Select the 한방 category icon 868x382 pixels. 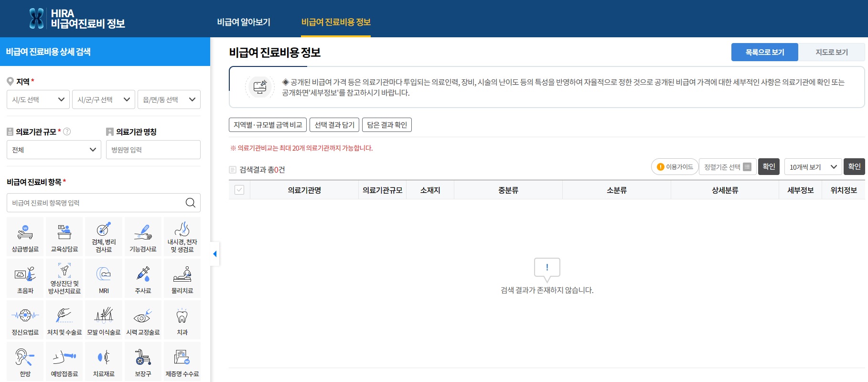pos(25,361)
